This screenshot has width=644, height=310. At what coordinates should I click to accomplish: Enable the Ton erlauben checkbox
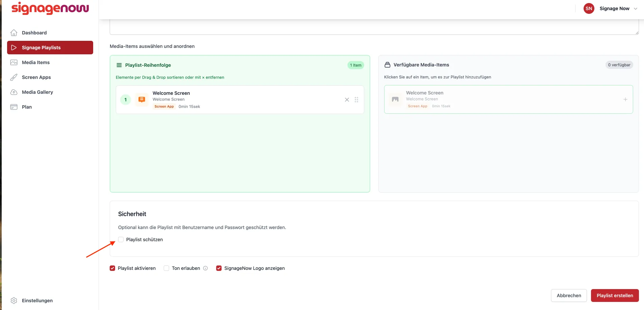coord(166,268)
